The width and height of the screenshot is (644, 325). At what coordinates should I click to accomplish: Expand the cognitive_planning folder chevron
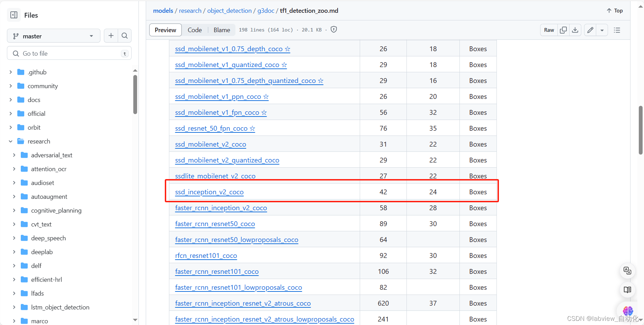14,210
